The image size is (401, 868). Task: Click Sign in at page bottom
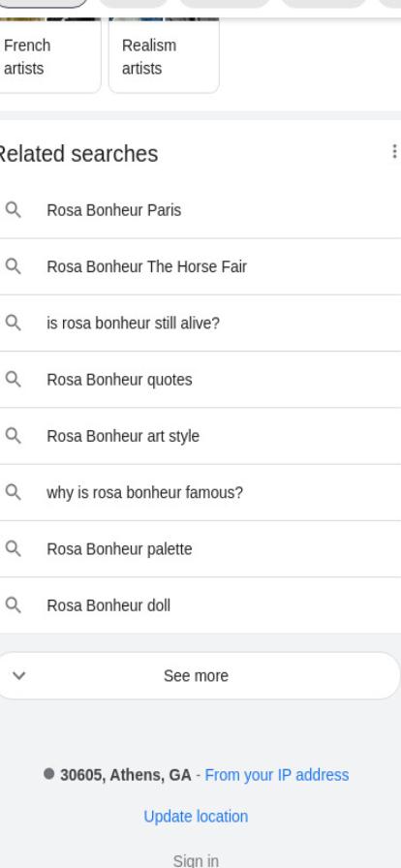pos(196,860)
